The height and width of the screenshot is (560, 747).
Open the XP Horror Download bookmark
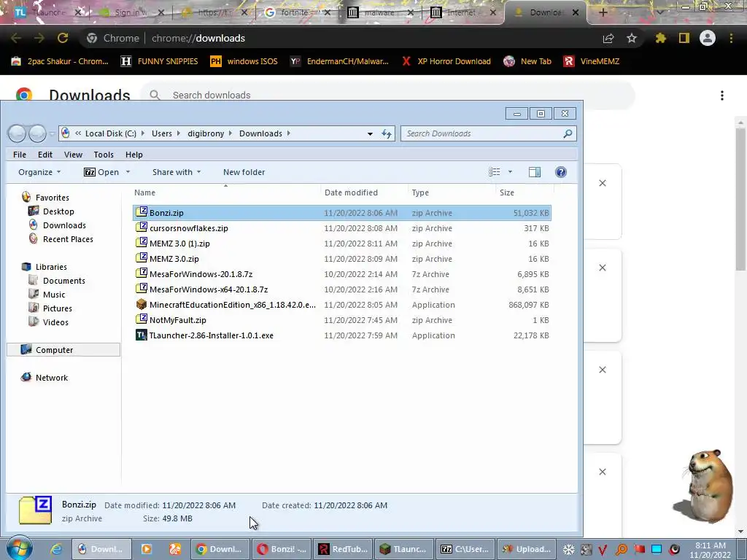coord(446,61)
